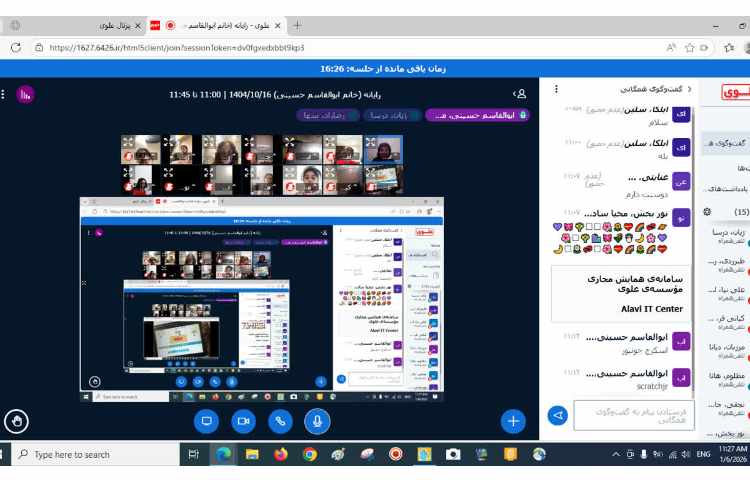Select the public chat entry in sidebar
750x480 pixels.
point(725,143)
